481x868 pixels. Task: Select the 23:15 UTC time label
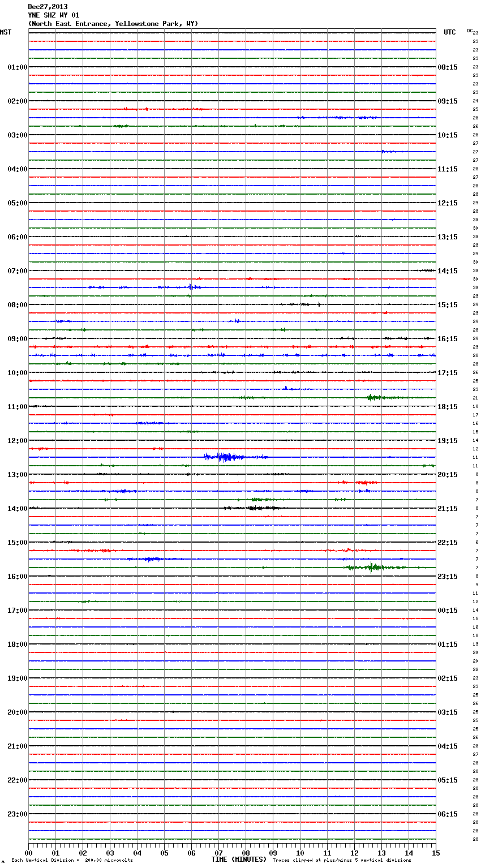tap(448, 577)
